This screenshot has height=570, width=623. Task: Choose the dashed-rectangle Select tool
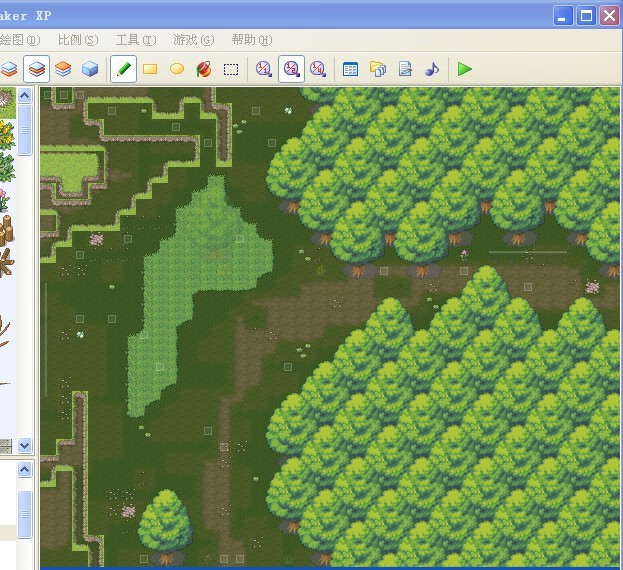click(x=231, y=69)
